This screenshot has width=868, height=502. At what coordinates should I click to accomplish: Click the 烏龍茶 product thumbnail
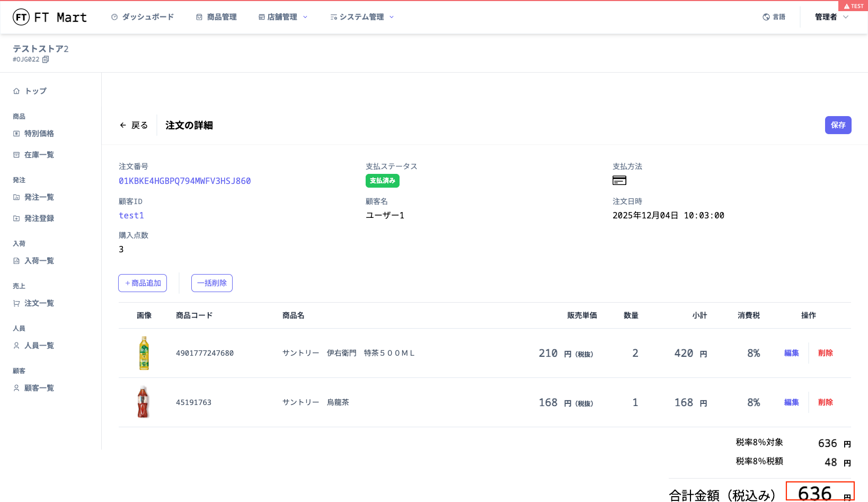point(144,402)
